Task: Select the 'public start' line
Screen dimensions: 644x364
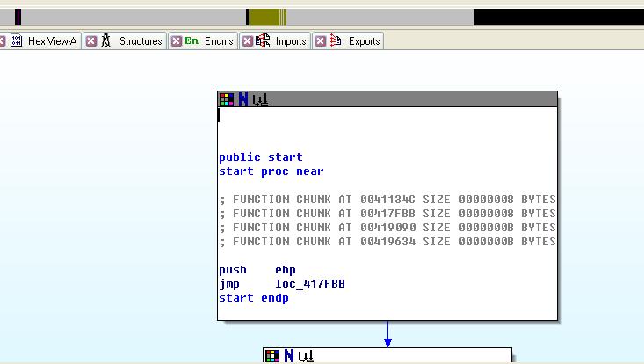Action: (x=261, y=157)
